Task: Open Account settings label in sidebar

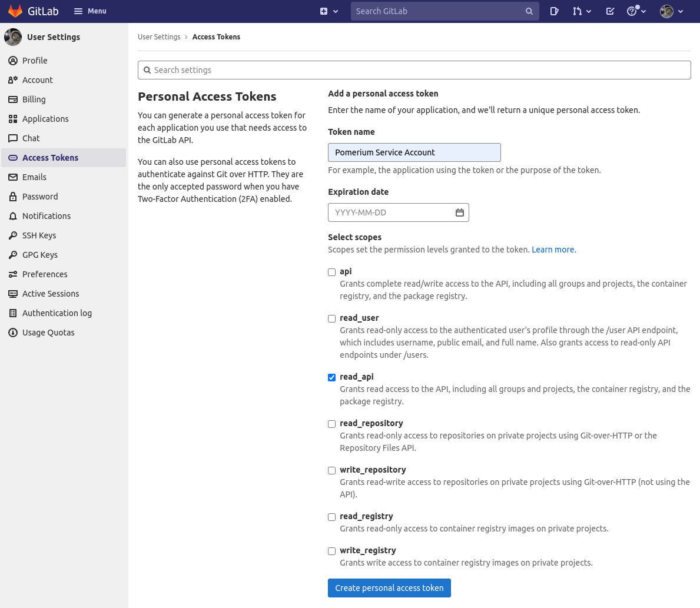Action: tap(38, 80)
